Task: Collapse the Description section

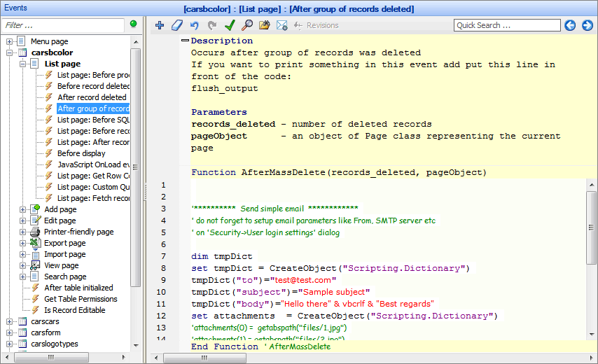Action: click(185, 41)
